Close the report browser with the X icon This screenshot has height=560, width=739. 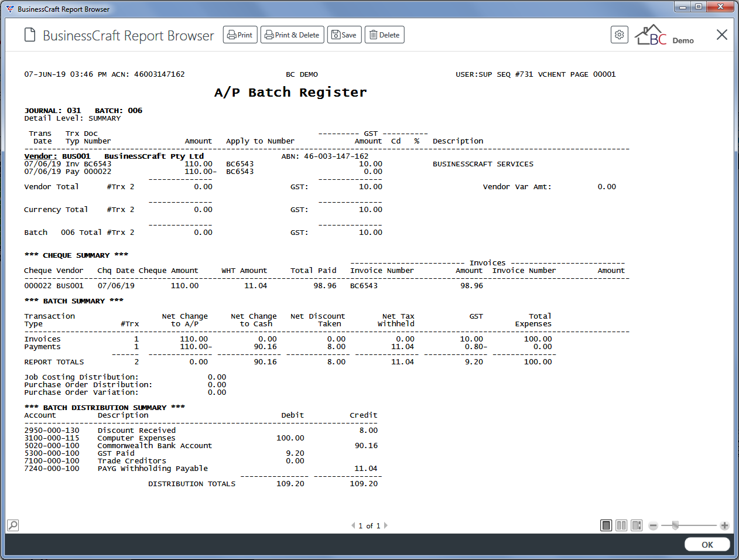point(722,35)
